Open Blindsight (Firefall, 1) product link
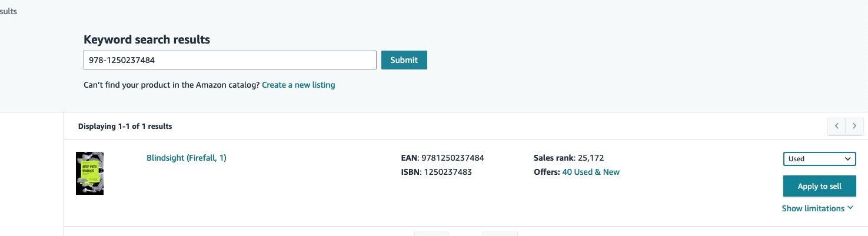This screenshot has width=868, height=236. pyautogui.click(x=187, y=158)
